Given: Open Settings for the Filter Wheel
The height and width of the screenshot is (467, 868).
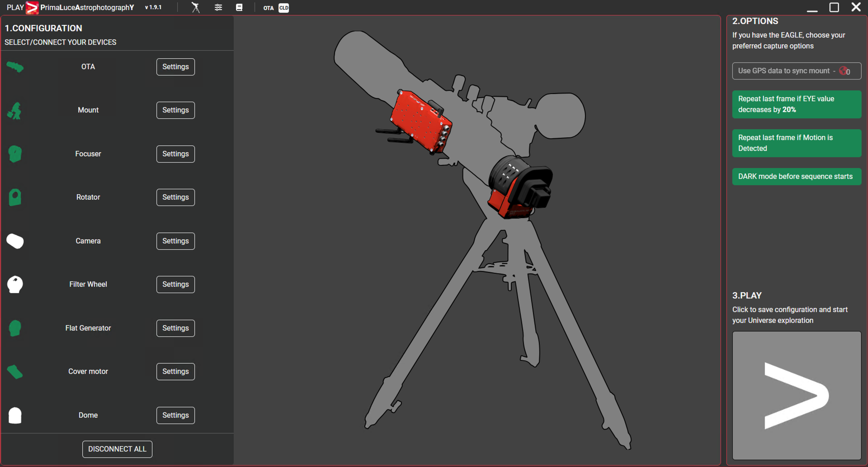Looking at the screenshot, I should pos(175,285).
